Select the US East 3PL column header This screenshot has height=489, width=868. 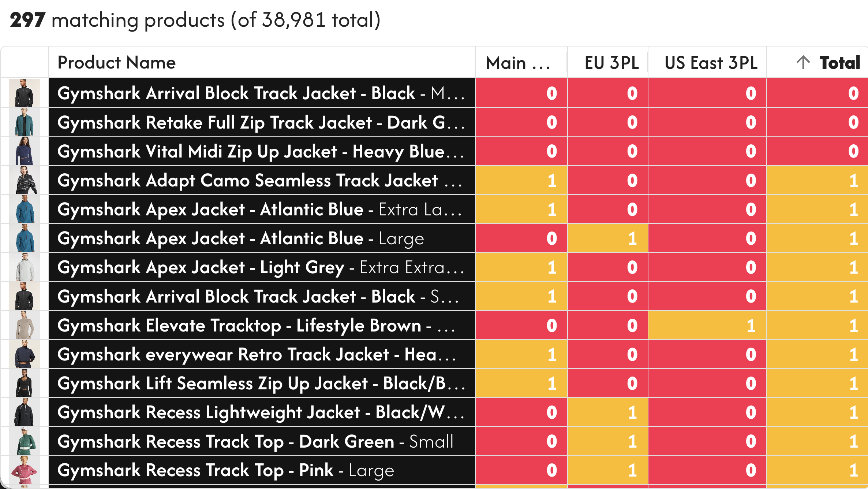click(711, 63)
